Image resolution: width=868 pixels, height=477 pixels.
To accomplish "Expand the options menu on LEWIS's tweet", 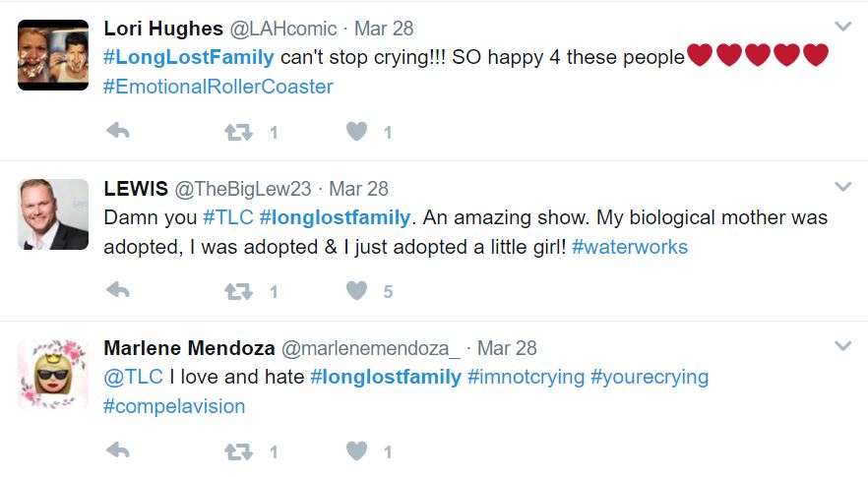I will click(x=842, y=186).
